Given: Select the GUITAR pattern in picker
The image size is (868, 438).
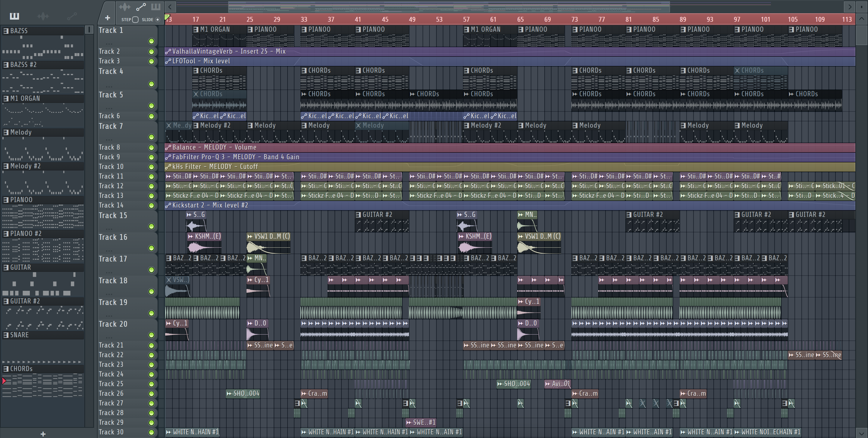Looking at the screenshot, I should (x=43, y=267).
